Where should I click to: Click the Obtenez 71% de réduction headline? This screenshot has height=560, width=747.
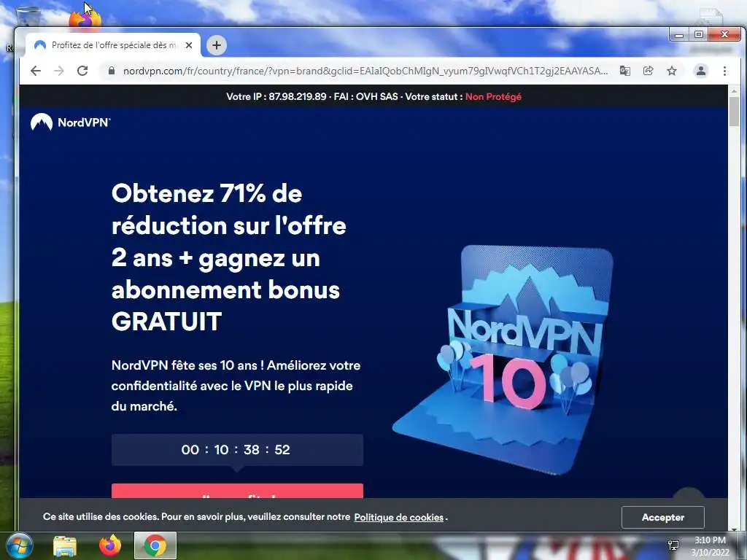click(228, 257)
